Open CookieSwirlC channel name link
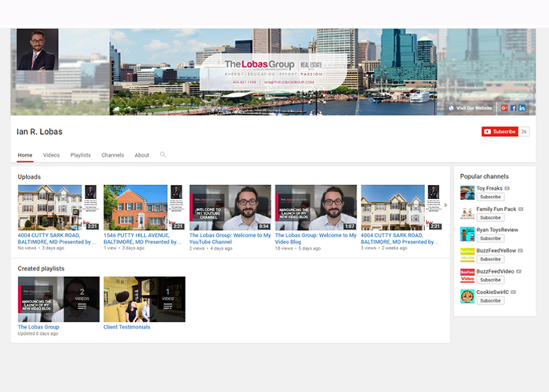Image resolution: width=549 pixels, height=392 pixels. [x=493, y=292]
